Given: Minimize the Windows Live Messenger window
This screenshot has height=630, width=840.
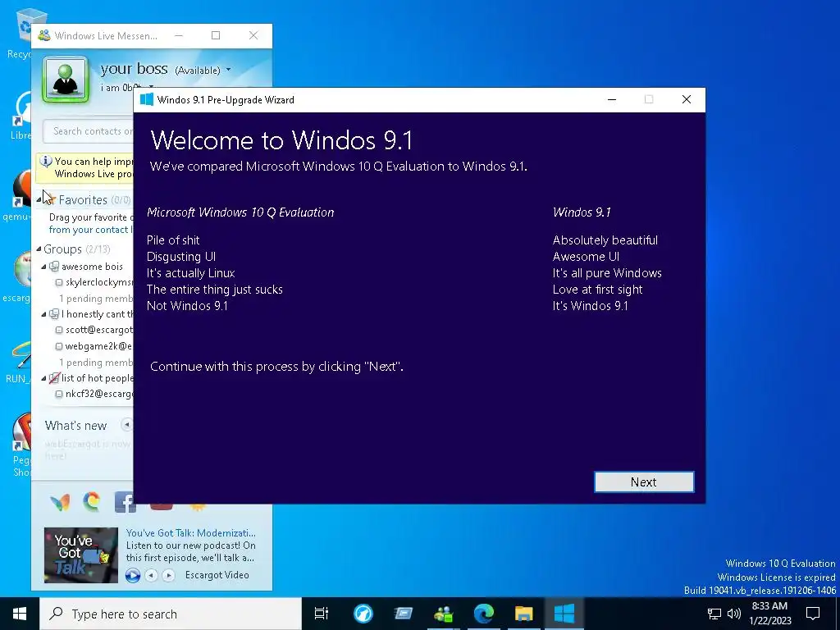Looking at the screenshot, I should coord(179,35).
